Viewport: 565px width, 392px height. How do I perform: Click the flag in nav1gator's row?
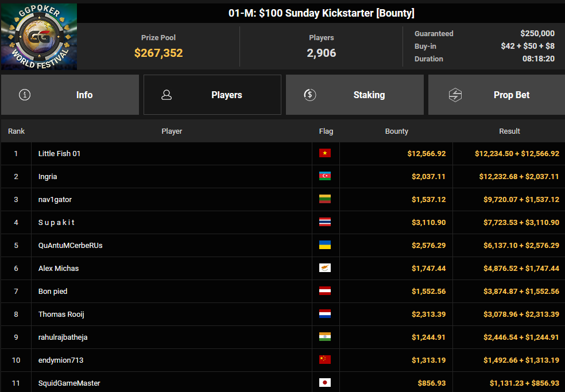coord(325,200)
